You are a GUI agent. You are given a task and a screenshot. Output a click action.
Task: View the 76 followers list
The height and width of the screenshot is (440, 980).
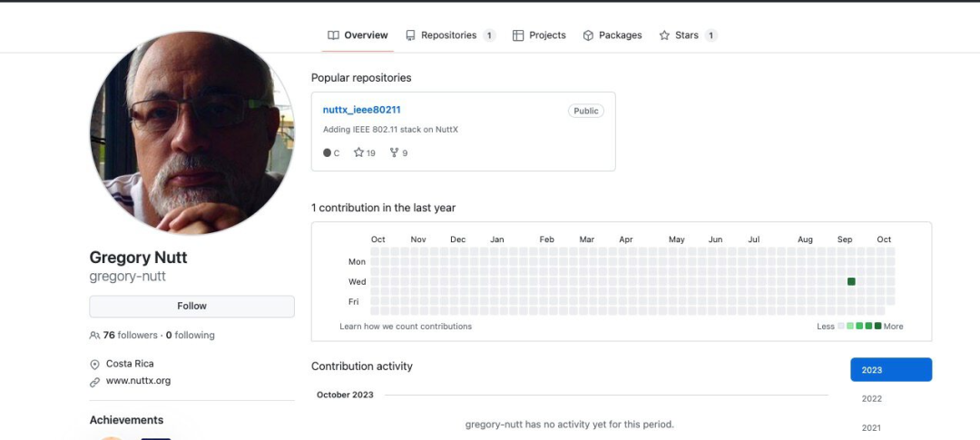tap(131, 335)
